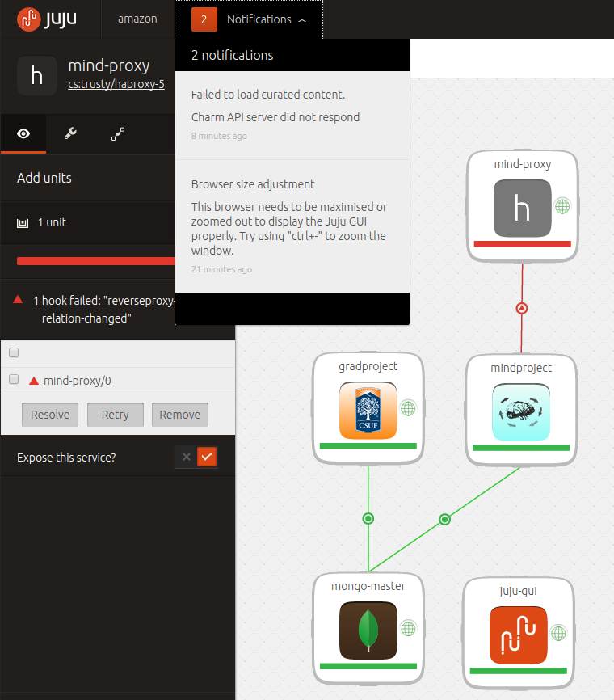Click the red unit status bar
Viewport: 614px width, 700px height.
[x=95, y=260]
